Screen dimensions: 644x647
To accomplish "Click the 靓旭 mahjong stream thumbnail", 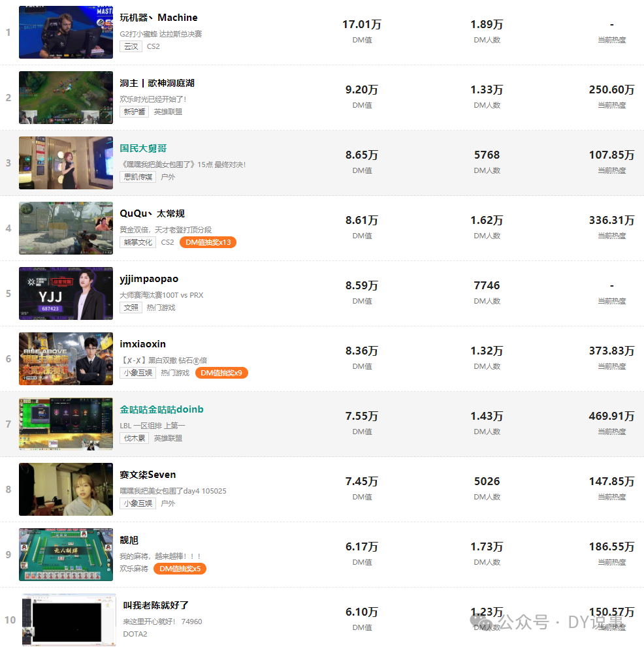I will point(65,554).
